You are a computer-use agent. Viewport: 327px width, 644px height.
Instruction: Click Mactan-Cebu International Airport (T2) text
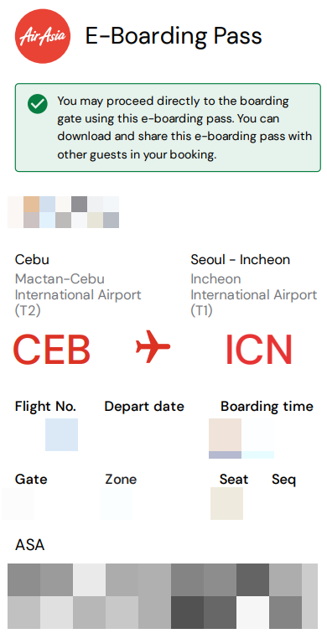78,294
